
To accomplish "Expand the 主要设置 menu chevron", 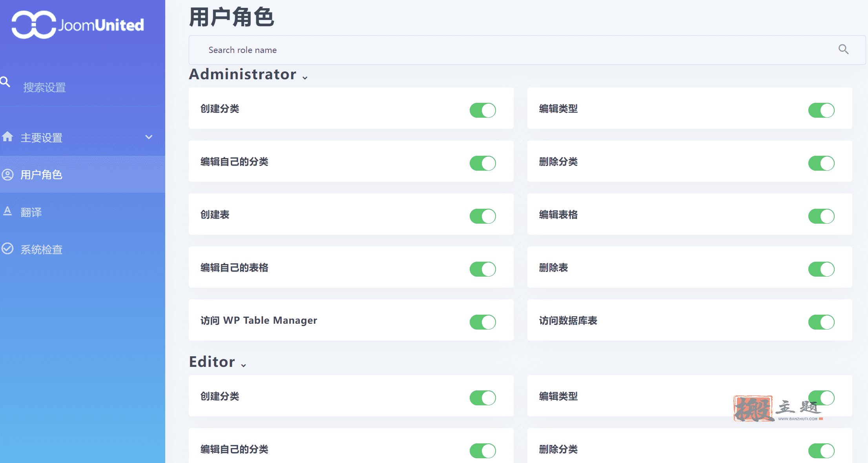I will [x=149, y=137].
